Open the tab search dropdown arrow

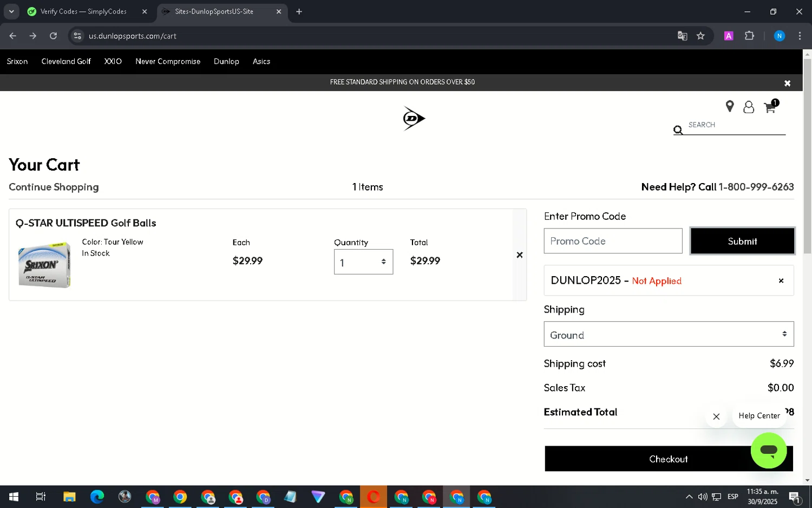(x=11, y=11)
